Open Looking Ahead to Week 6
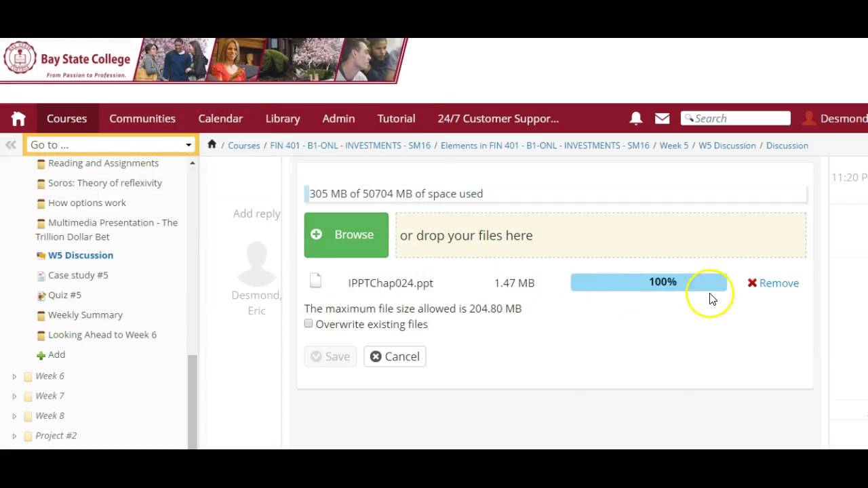Image resolution: width=868 pixels, height=488 pixels. tap(102, 335)
